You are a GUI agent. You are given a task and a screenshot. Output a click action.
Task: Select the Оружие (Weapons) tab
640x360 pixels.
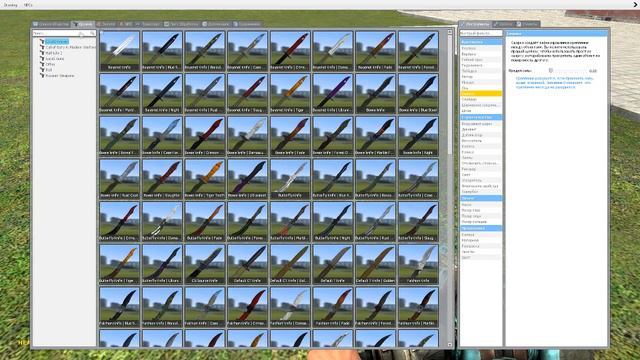(83, 24)
